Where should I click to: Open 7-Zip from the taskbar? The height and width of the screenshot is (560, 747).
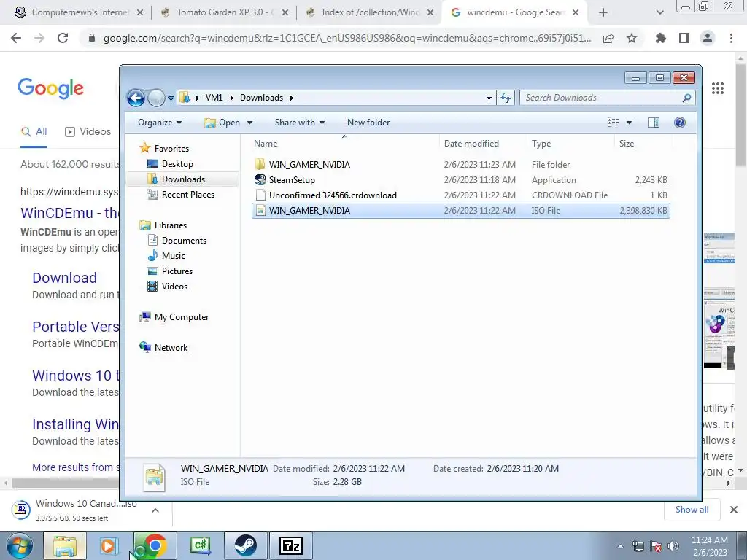click(x=291, y=545)
